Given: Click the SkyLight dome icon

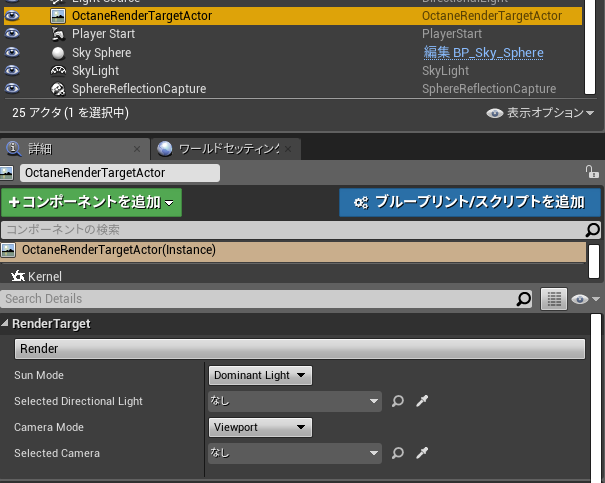Looking at the screenshot, I should [58, 71].
